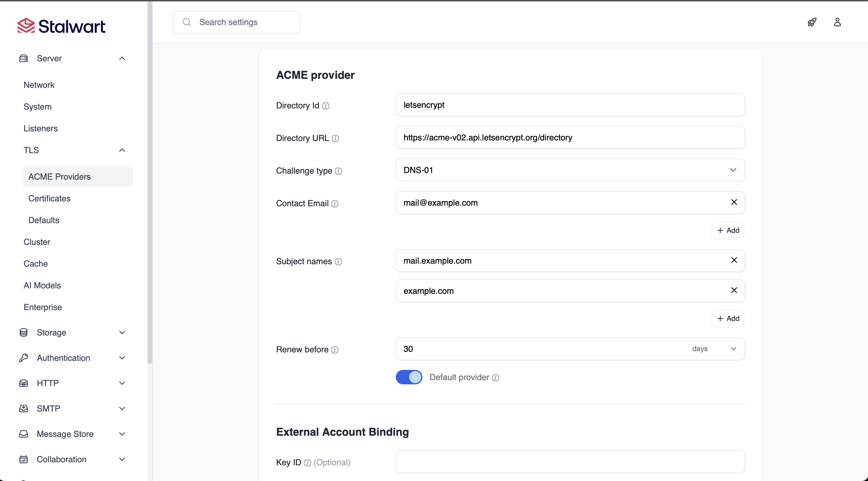Delete the example.com subject name entry

point(734,290)
